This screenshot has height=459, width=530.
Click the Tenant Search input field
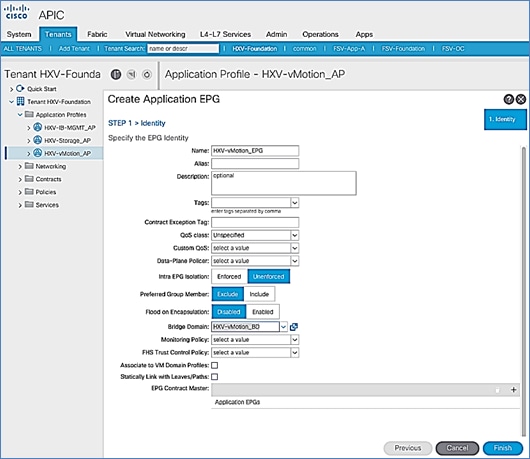tap(183, 49)
